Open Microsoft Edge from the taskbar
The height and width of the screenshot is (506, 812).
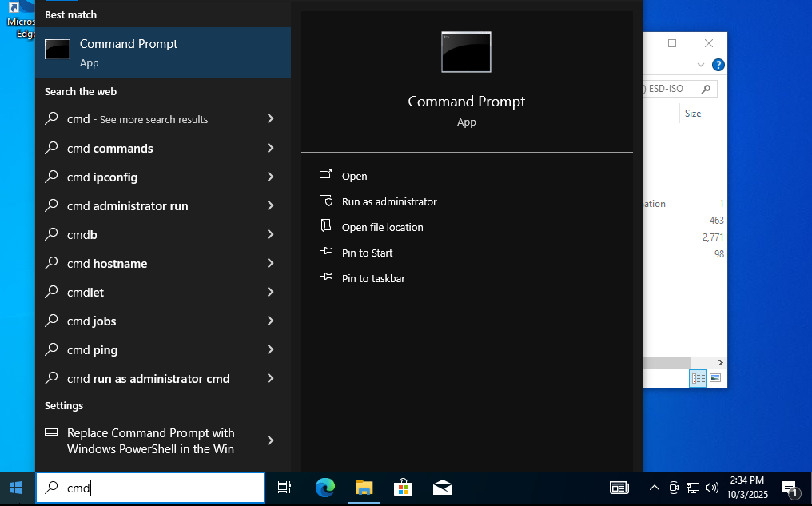(325, 488)
